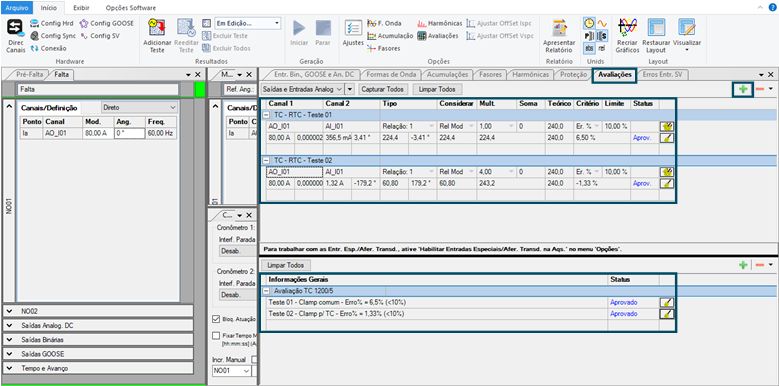Switch to the Exibir ribbon tab
The width and height of the screenshot is (779, 386).
click(81, 7)
